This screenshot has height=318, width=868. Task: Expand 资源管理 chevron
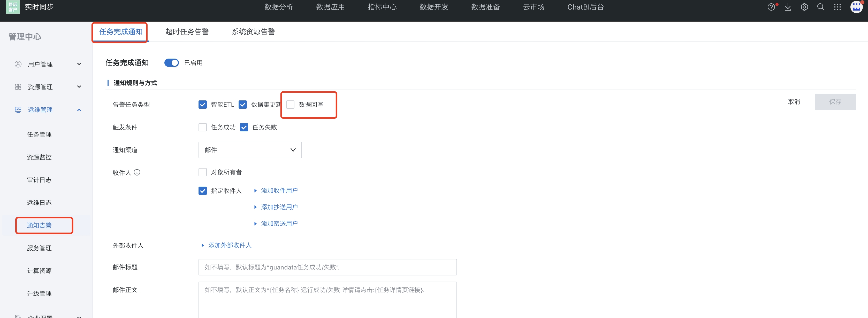coord(79,87)
